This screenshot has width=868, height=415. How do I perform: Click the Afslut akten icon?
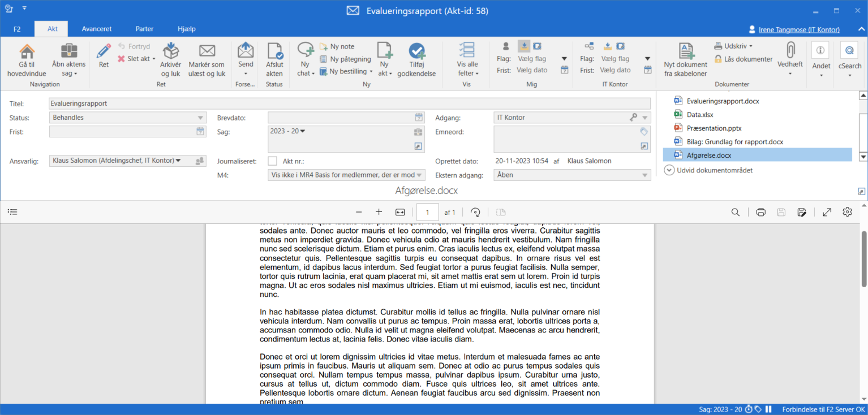(274, 52)
